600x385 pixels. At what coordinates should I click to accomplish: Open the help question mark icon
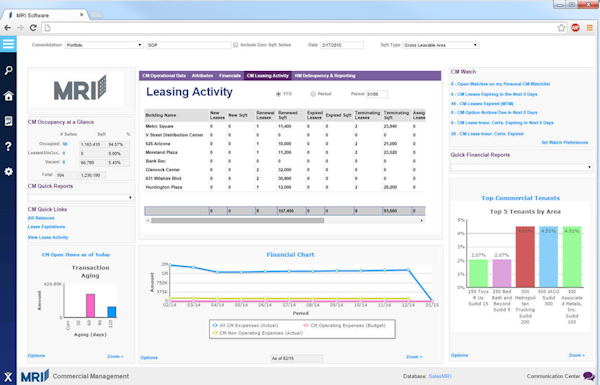point(8,146)
